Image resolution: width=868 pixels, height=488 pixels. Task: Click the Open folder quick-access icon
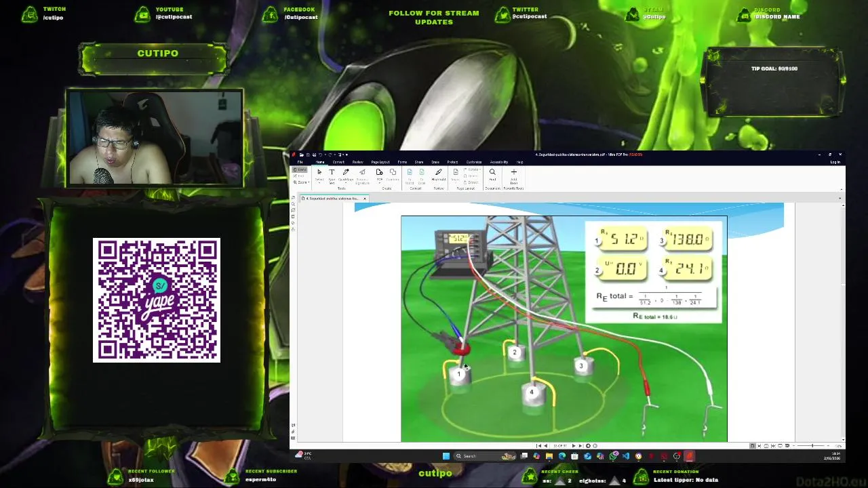click(x=302, y=155)
